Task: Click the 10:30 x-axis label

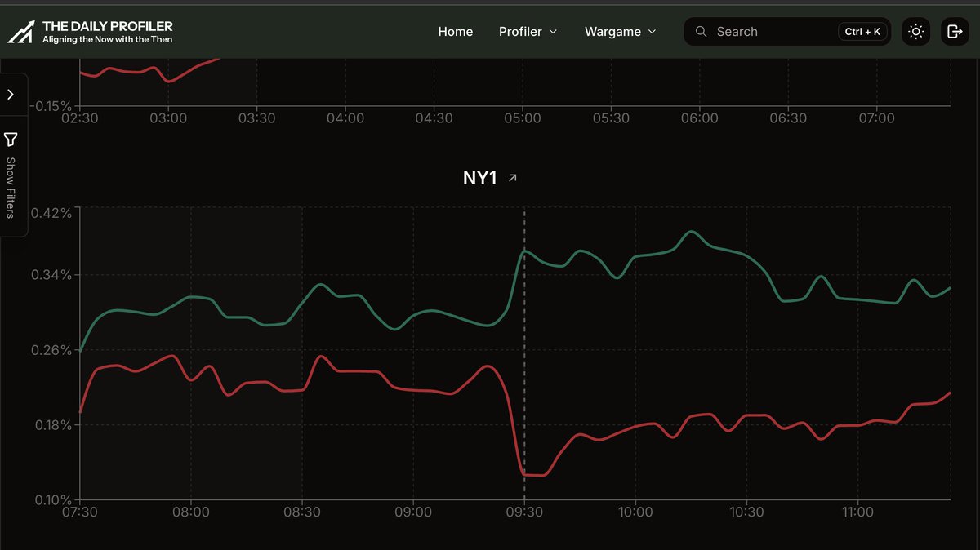Action: 746,512
